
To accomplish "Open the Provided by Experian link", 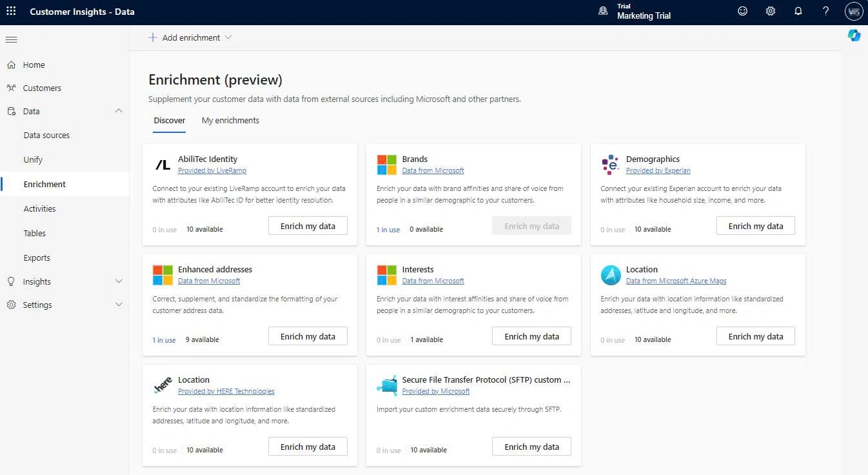I will coord(658,171).
